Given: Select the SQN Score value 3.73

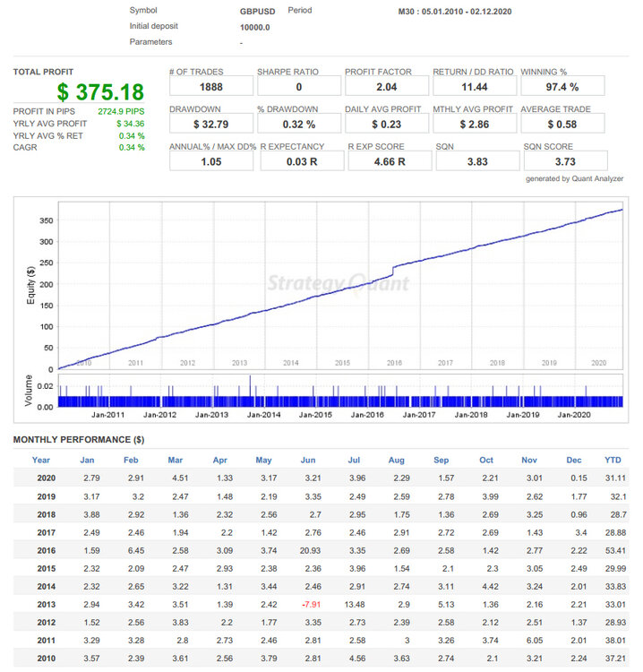Looking at the screenshot, I should pos(565,161).
